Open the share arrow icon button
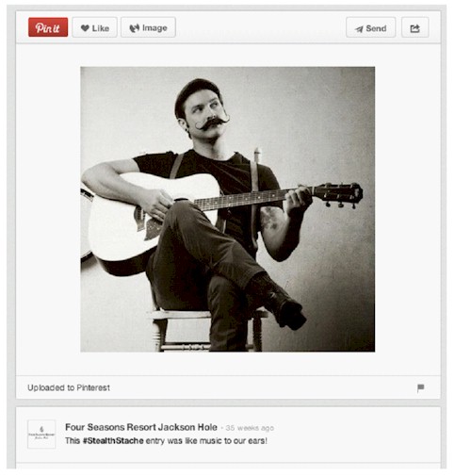The image size is (455, 476). coord(414,27)
